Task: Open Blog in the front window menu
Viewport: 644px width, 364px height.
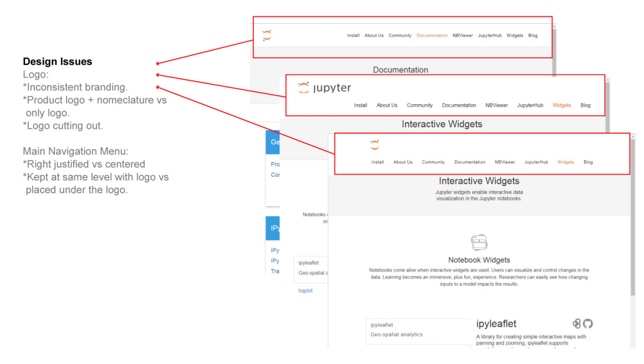Action: click(x=588, y=162)
